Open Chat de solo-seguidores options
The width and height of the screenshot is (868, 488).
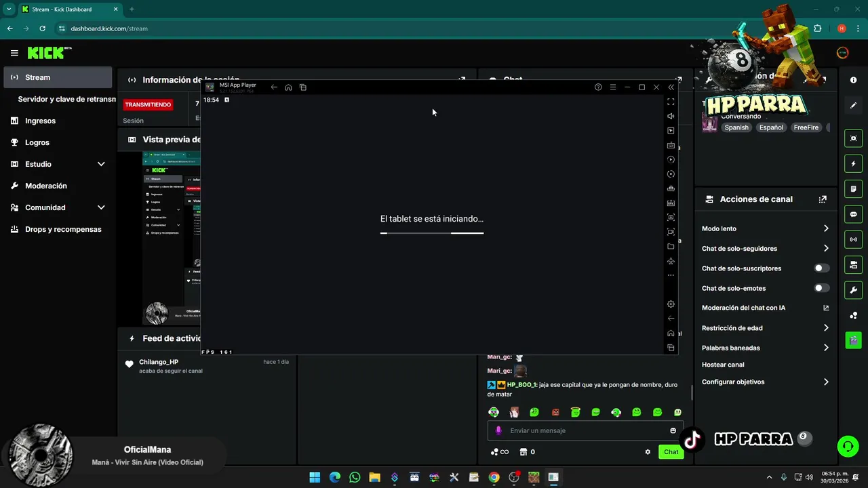coord(765,249)
